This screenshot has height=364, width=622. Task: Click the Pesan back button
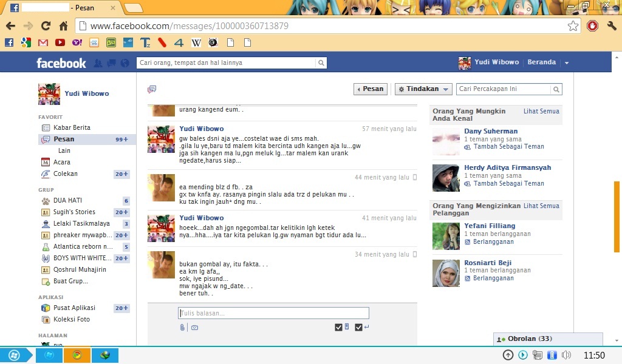(x=371, y=89)
